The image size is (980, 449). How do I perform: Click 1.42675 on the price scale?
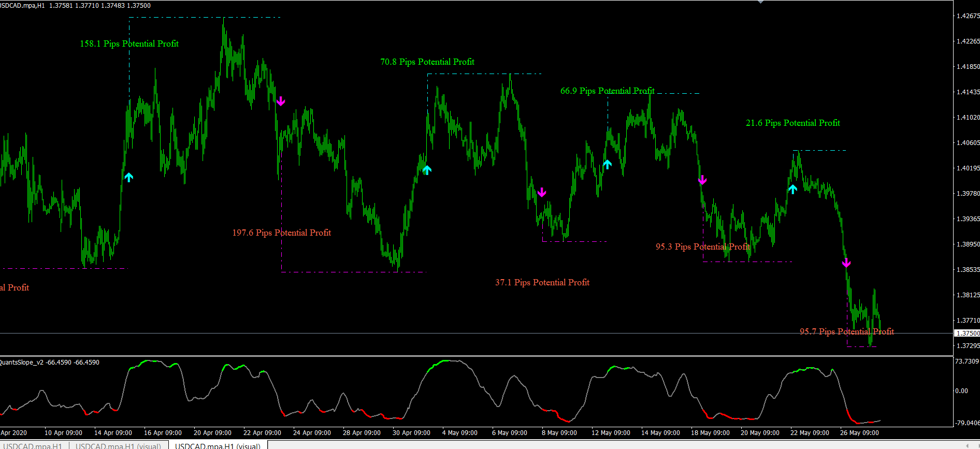tap(968, 16)
